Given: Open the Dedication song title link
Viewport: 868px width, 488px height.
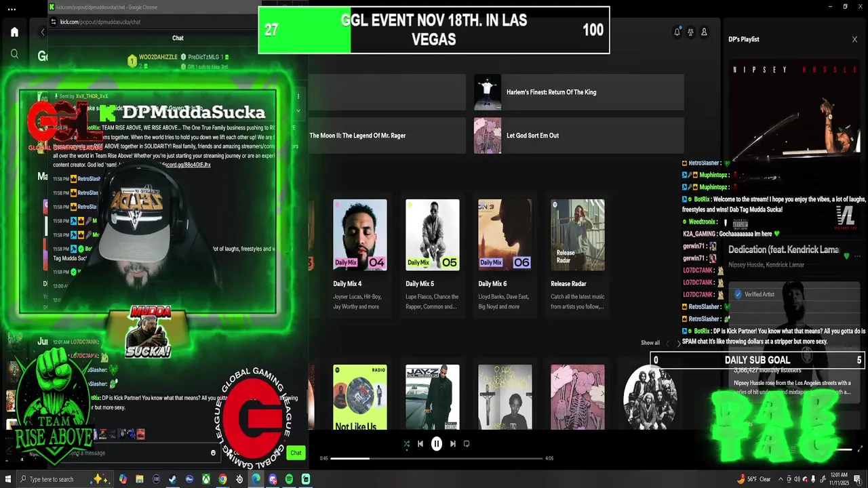Looking at the screenshot, I should (x=784, y=249).
